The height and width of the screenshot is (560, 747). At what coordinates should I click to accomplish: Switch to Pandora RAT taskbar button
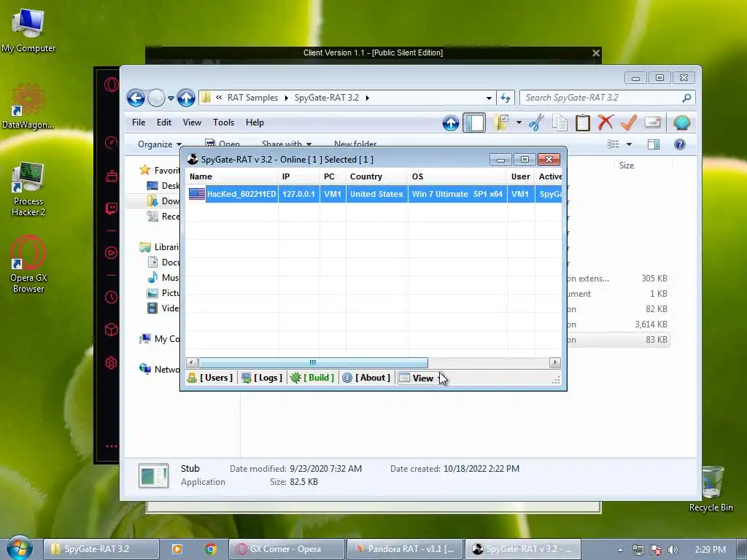[404, 549]
